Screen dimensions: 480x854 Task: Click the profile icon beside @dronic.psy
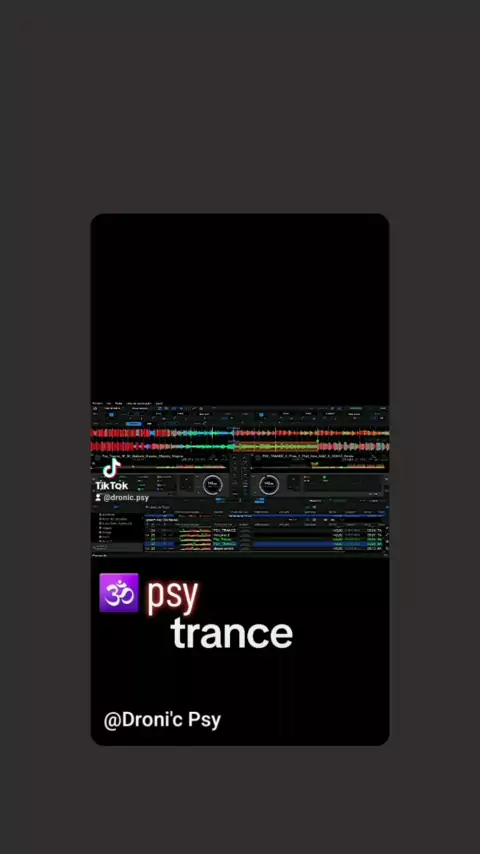[x=98, y=498]
